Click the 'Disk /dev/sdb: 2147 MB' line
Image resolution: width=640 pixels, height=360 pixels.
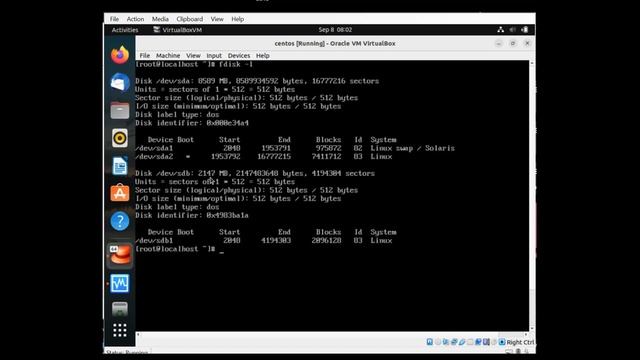[x=255, y=173]
